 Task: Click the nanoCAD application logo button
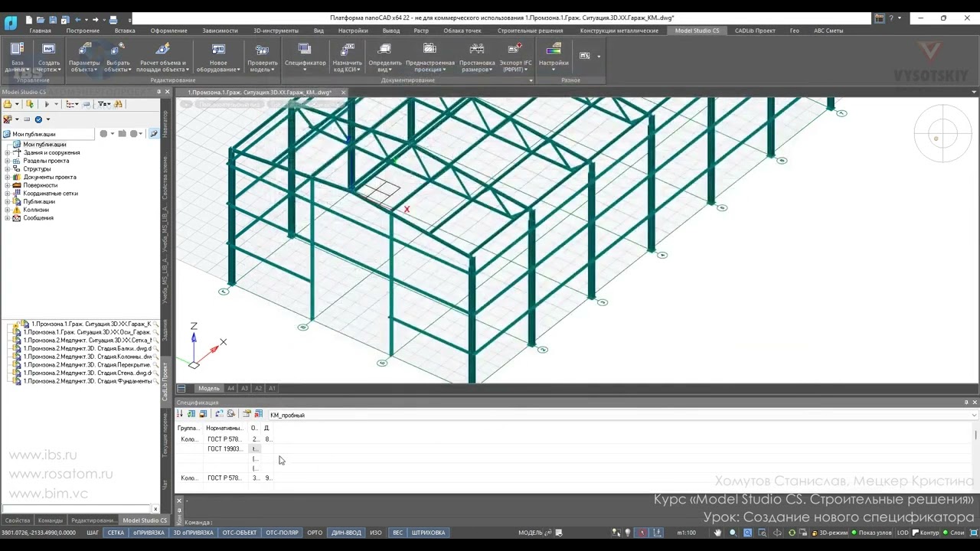[11, 22]
